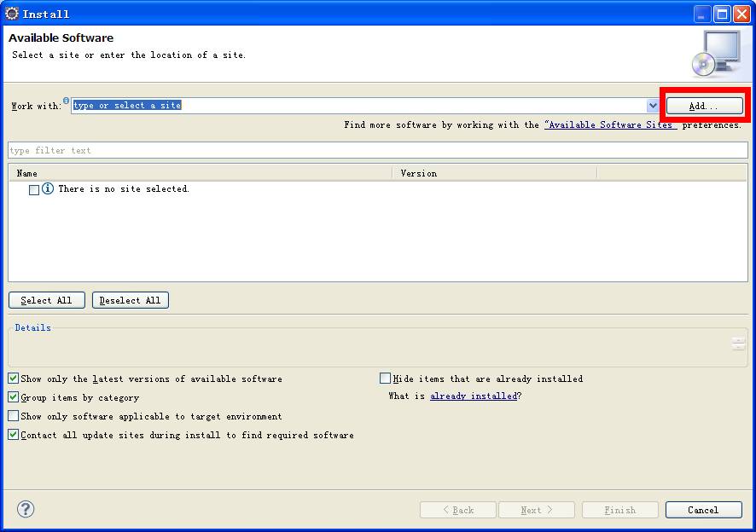Screen dimensions: 756x532
Task: Disable 'Group items by category' option
Action: (x=14, y=397)
